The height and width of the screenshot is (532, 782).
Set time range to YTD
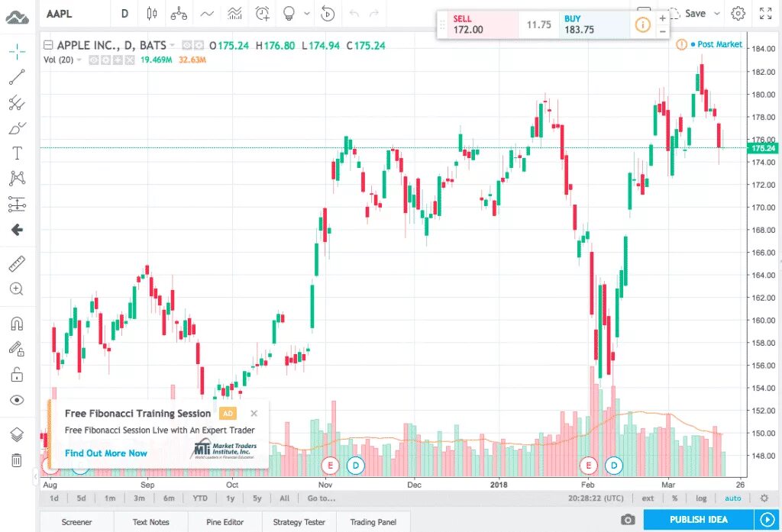tap(200, 498)
